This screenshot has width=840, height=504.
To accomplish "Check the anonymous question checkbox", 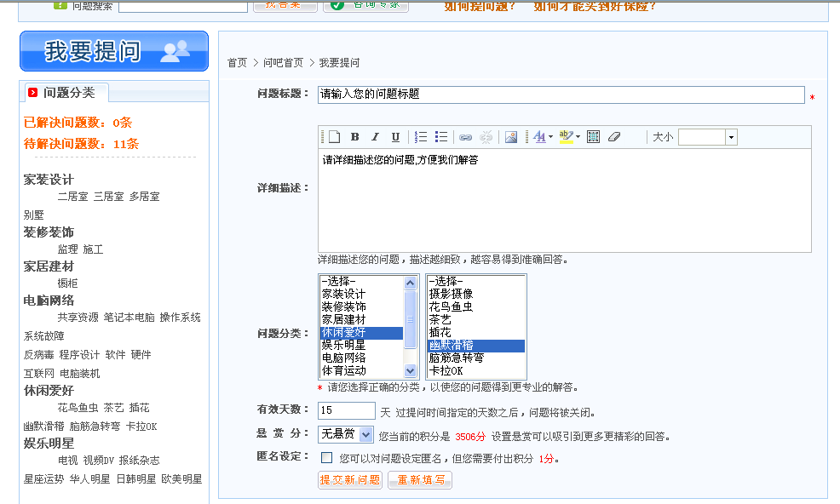I will 327,458.
